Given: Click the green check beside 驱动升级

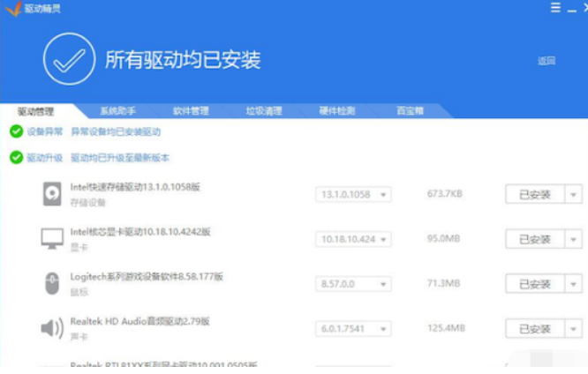Looking at the screenshot, I should [16, 158].
